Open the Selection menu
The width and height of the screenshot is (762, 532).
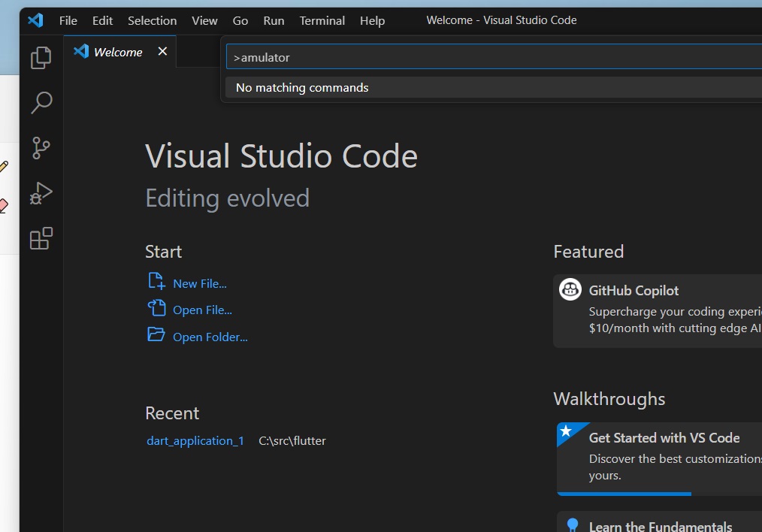click(x=152, y=20)
